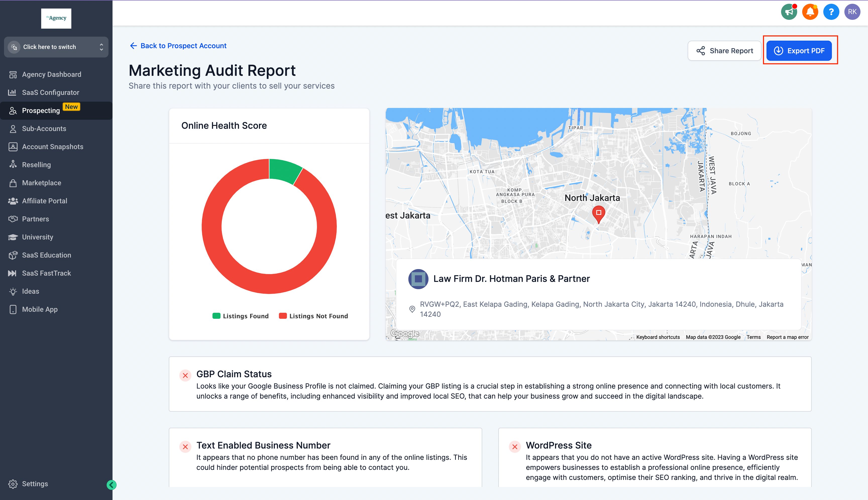This screenshot has width=868, height=500.
Task: Click the Agency logo
Action: pyautogui.click(x=56, y=18)
